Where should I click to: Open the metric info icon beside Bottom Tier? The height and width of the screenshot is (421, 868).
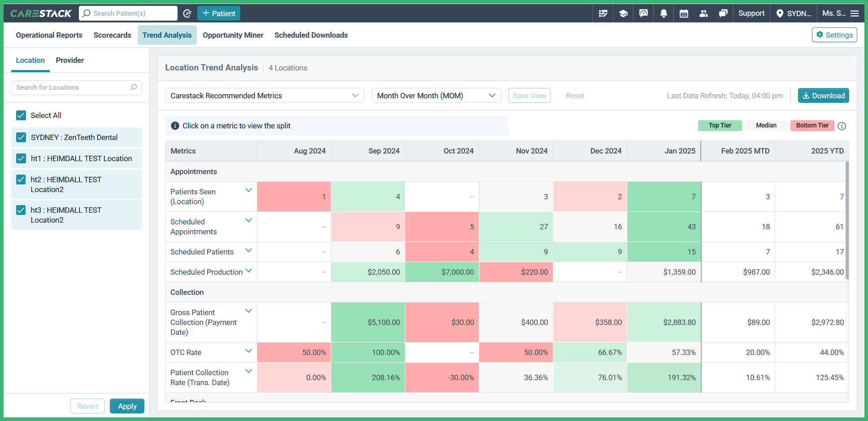click(842, 126)
